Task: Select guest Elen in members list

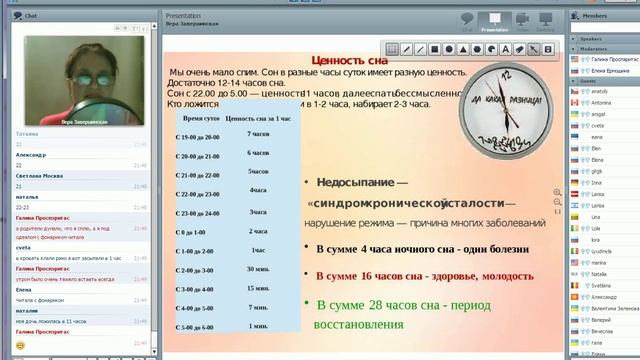Action: (605, 149)
